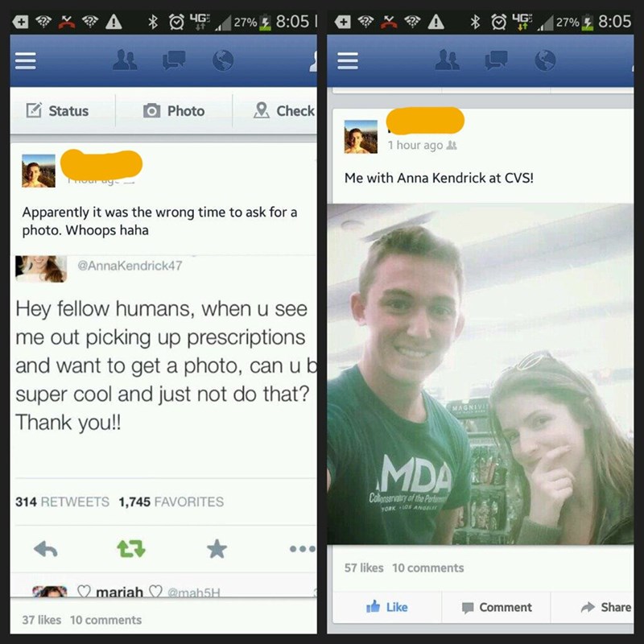Open the hamburger menu in left screenshot
Screen dimensions: 644x644
tap(26, 61)
